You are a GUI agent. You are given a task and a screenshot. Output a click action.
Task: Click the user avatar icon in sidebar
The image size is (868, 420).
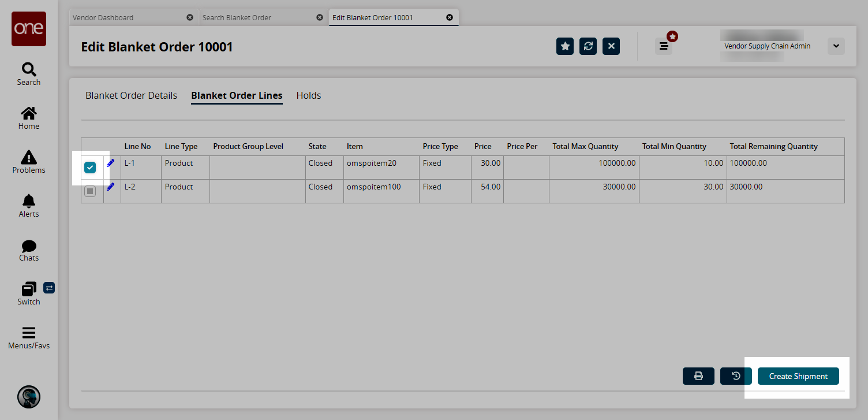pos(29,397)
